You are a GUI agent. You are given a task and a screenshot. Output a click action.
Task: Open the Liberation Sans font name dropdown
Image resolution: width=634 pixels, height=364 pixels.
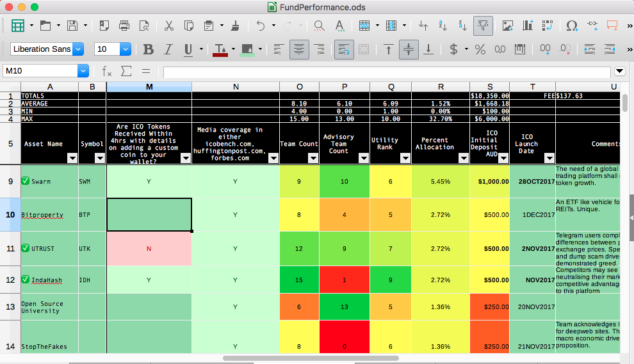78,49
